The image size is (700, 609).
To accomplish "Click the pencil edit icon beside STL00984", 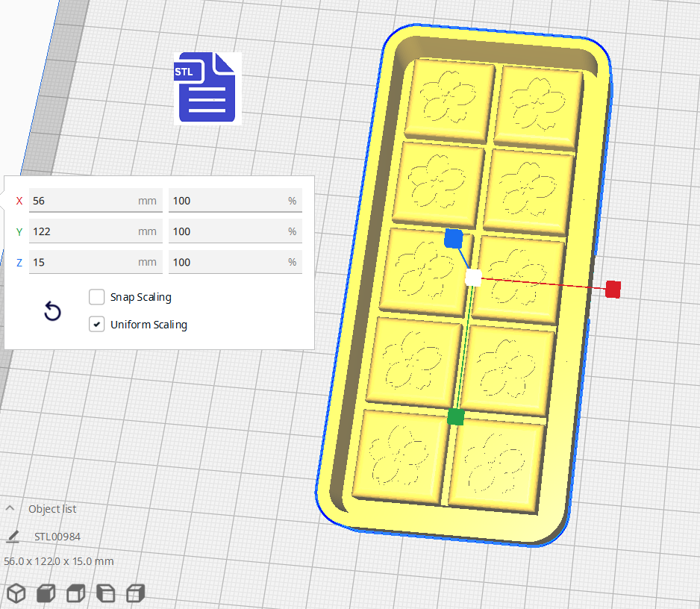I will [12, 536].
